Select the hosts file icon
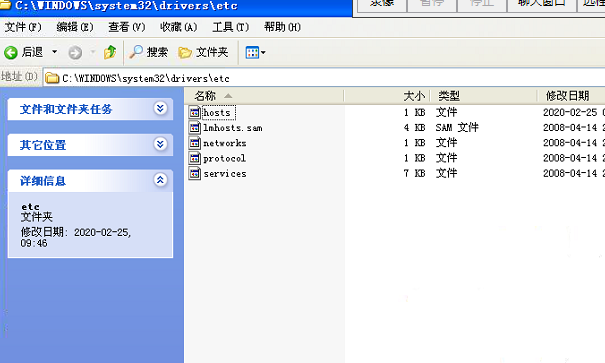The image size is (605, 363). (x=195, y=112)
